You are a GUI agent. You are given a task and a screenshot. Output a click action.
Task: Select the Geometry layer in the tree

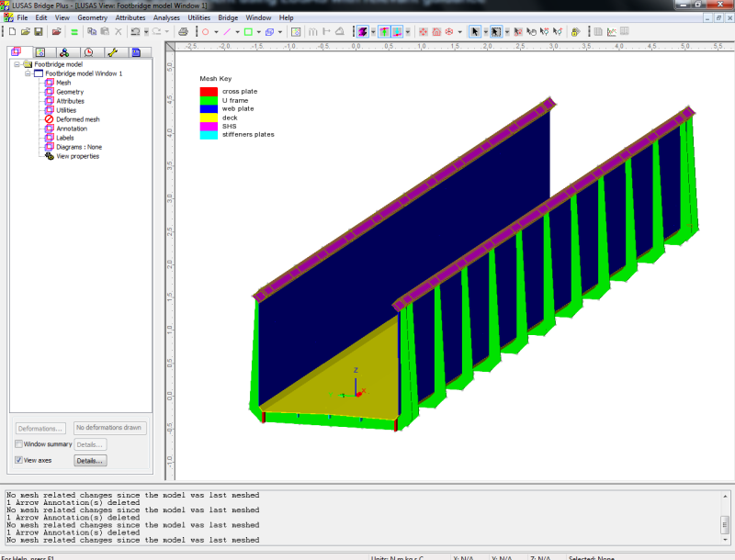[70, 92]
